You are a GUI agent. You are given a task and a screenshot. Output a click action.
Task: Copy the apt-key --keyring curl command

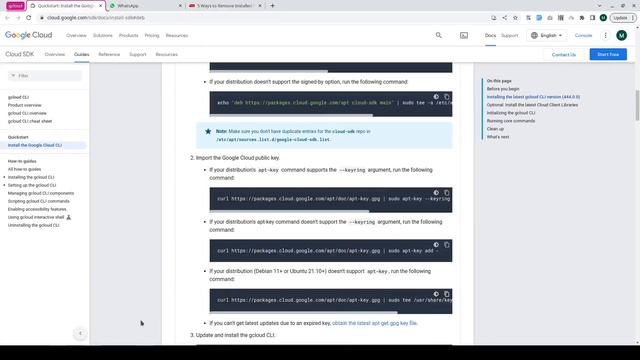(447, 193)
